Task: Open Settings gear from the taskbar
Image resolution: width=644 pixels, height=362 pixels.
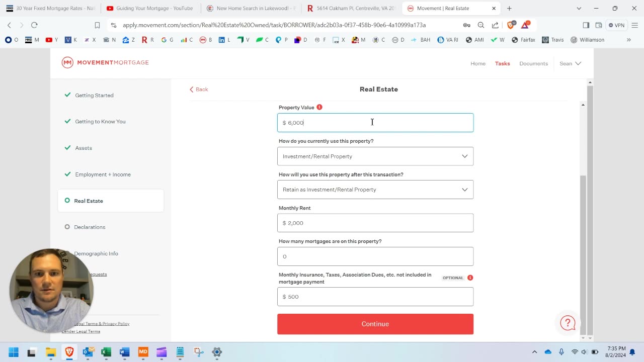Action: [x=217, y=352]
